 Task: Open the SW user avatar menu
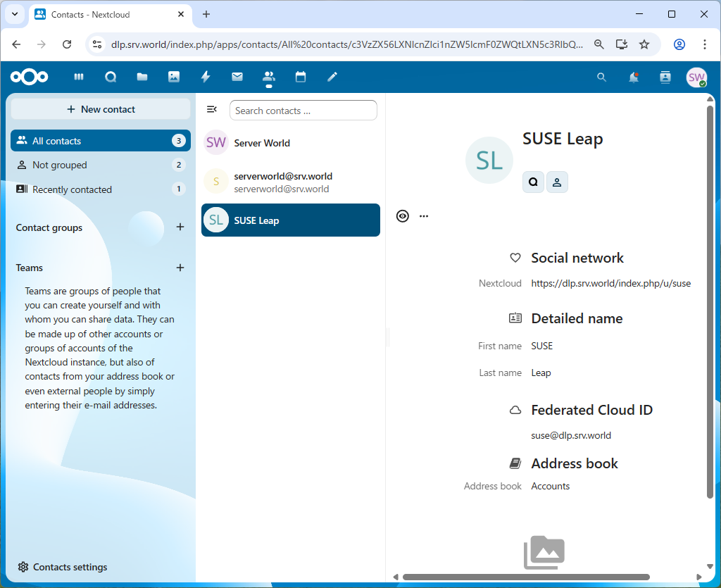(696, 77)
